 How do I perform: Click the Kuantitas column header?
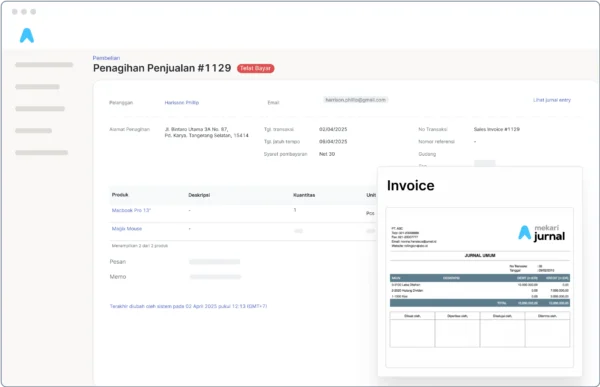pos(304,195)
